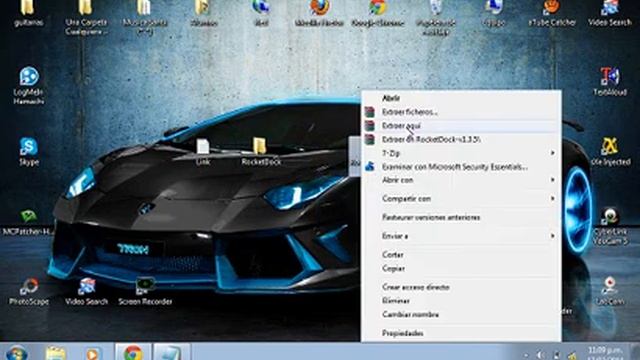Launch Google Chrome desktop shortcut
The height and width of the screenshot is (360, 640).
coord(378,12)
